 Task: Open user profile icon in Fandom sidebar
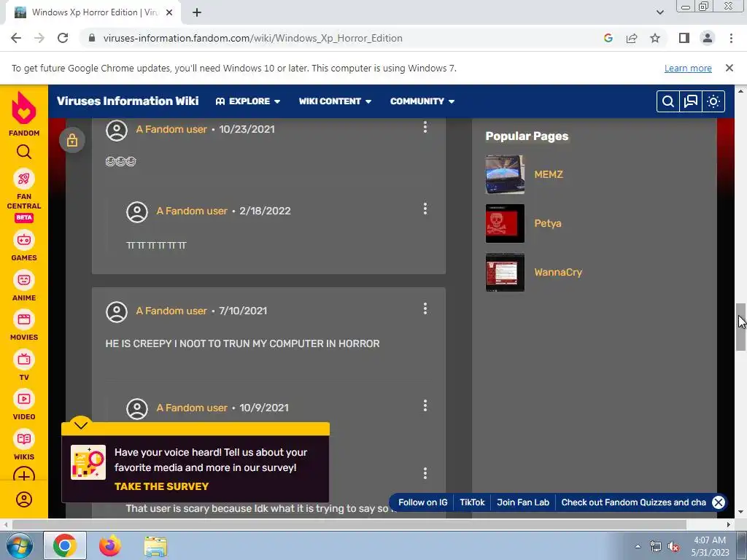24,499
